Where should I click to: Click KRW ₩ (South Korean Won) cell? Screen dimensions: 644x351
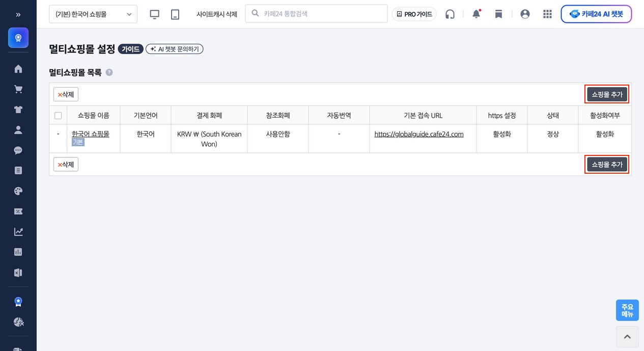pyautogui.click(x=209, y=139)
